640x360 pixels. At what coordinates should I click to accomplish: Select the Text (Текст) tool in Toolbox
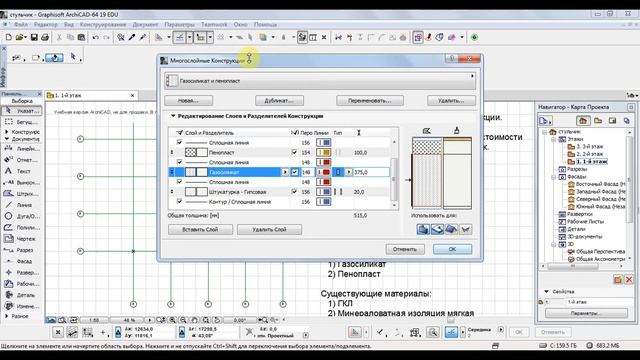click(x=22, y=171)
